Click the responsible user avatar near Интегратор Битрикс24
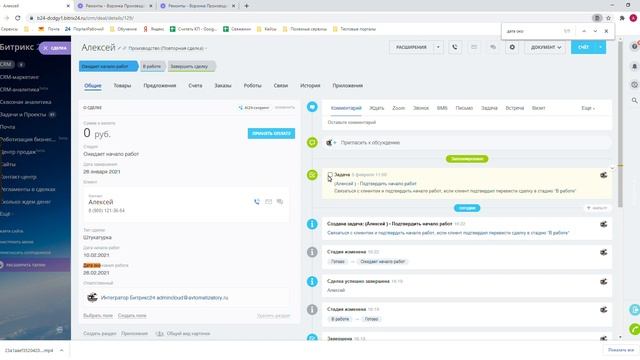Image resolution: width=640 pixels, height=360 pixels. [92, 298]
